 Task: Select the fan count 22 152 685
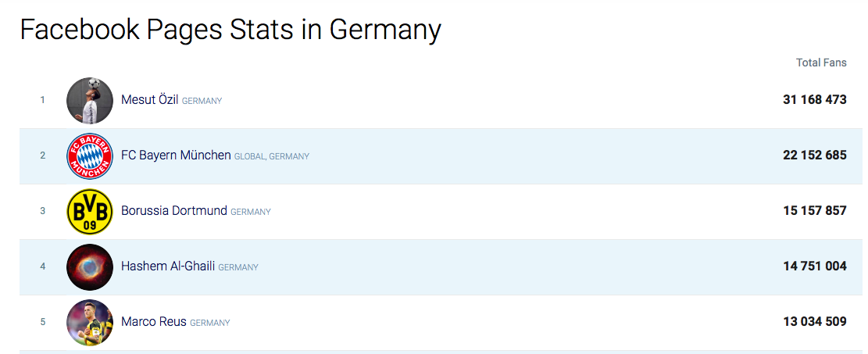pos(815,155)
